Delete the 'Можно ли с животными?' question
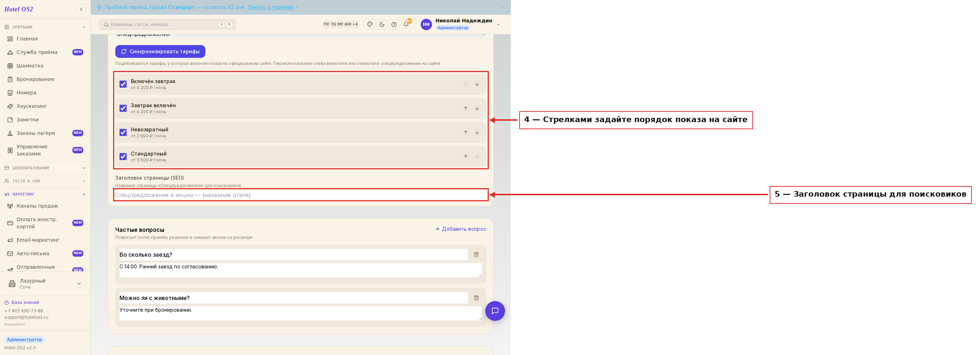Viewport: 980px width, 355px height. 476,298
